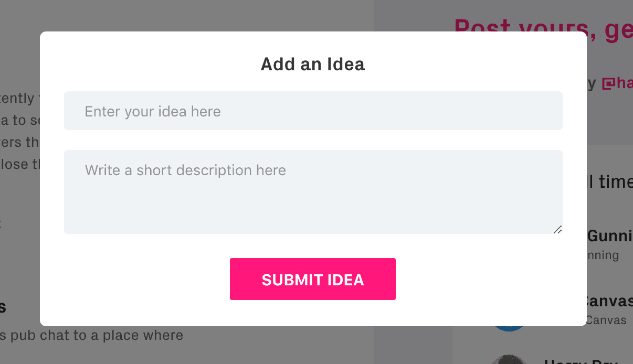Image resolution: width=633 pixels, height=364 pixels.
Task: Click the background idea title above 'pub chat'
Action: (3, 307)
